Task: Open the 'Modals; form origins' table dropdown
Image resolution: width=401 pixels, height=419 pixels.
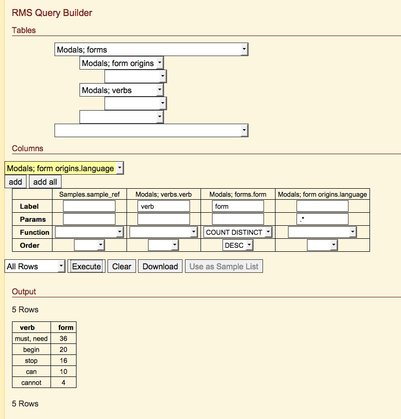Action: (x=121, y=63)
